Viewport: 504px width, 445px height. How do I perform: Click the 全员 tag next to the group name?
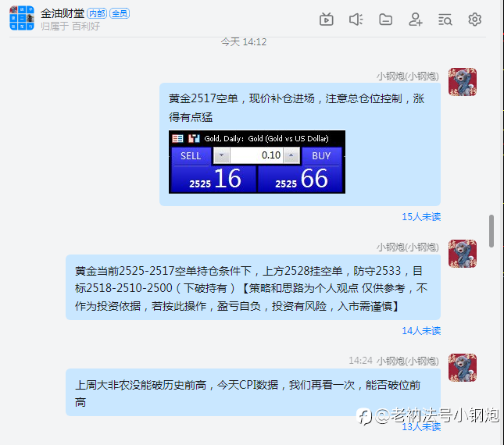(120, 13)
